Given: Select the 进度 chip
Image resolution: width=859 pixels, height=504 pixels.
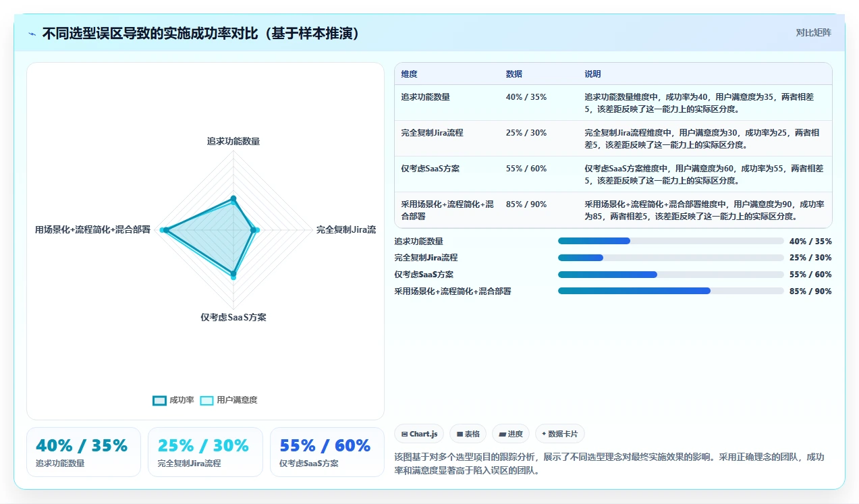Looking at the screenshot, I should pyautogui.click(x=511, y=434).
